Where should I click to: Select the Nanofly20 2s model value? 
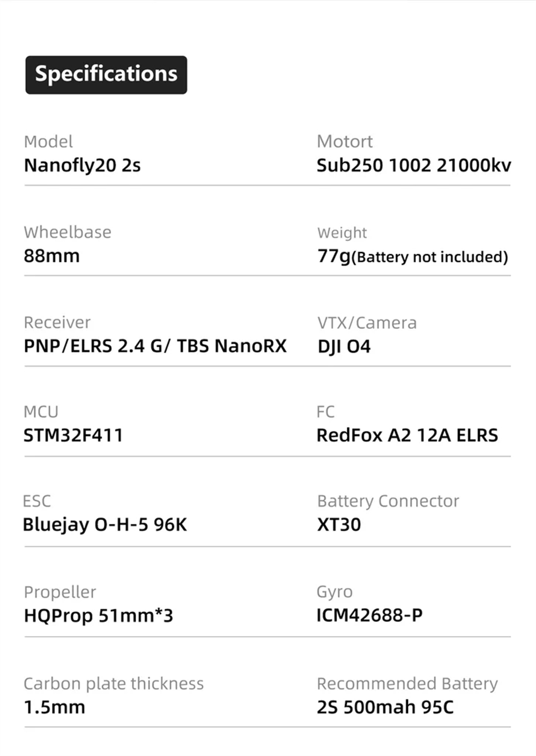(x=83, y=165)
